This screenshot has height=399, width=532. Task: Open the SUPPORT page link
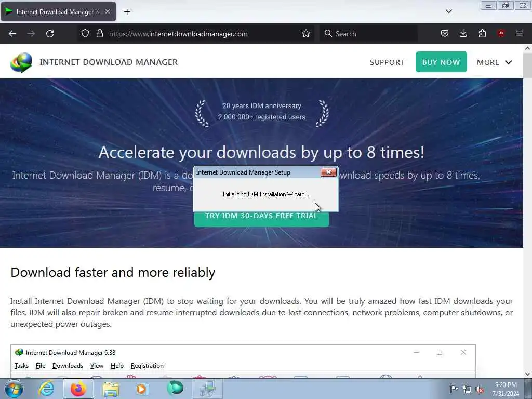point(387,62)
